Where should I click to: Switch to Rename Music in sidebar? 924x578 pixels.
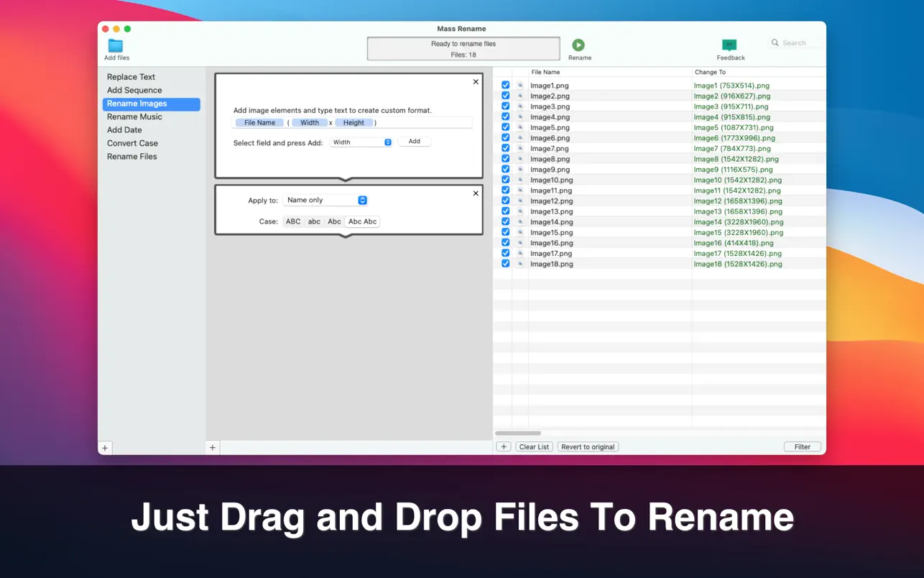(134, 116)
